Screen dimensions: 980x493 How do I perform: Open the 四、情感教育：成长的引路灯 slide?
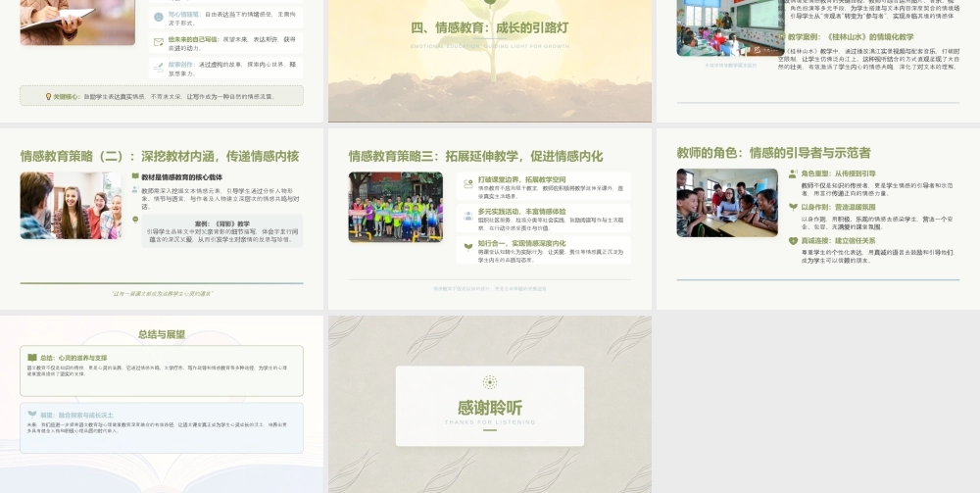[x=490, y=61]
